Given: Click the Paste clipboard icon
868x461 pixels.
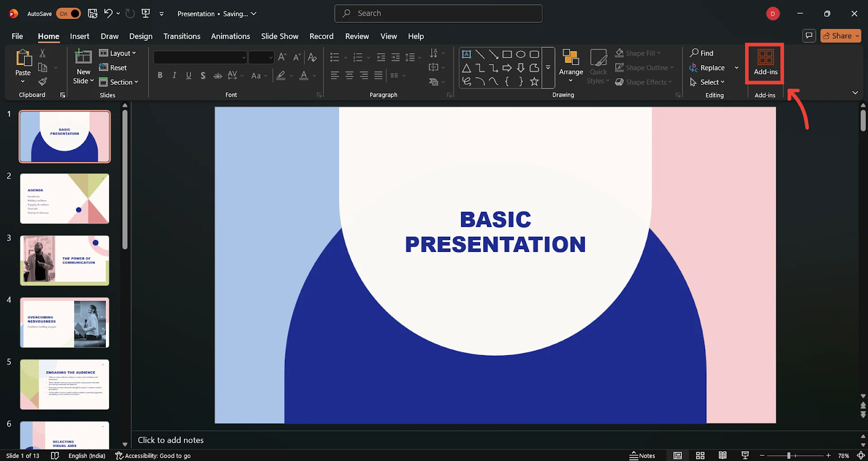Looking at the screenshot, I should (23, 58).
